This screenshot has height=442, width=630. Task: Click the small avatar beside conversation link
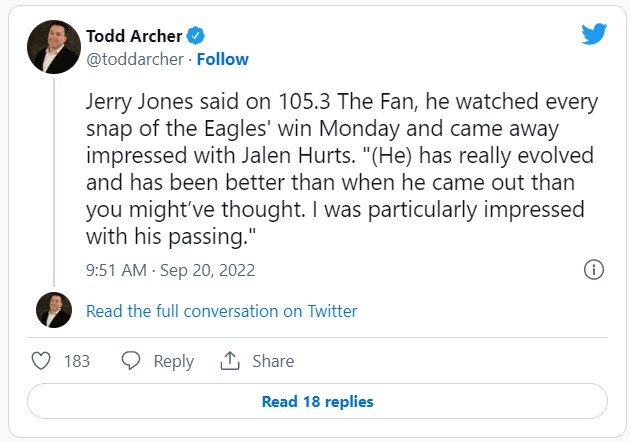click(53, 311)
